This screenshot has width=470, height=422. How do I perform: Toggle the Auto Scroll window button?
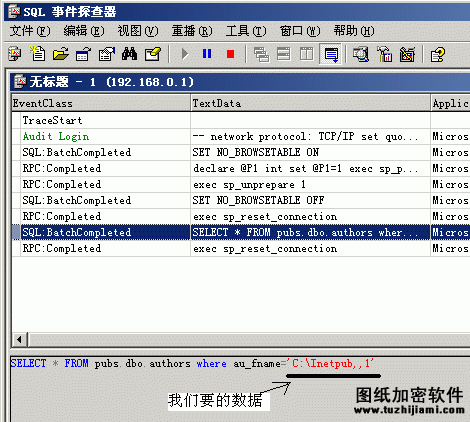[331, 54]
